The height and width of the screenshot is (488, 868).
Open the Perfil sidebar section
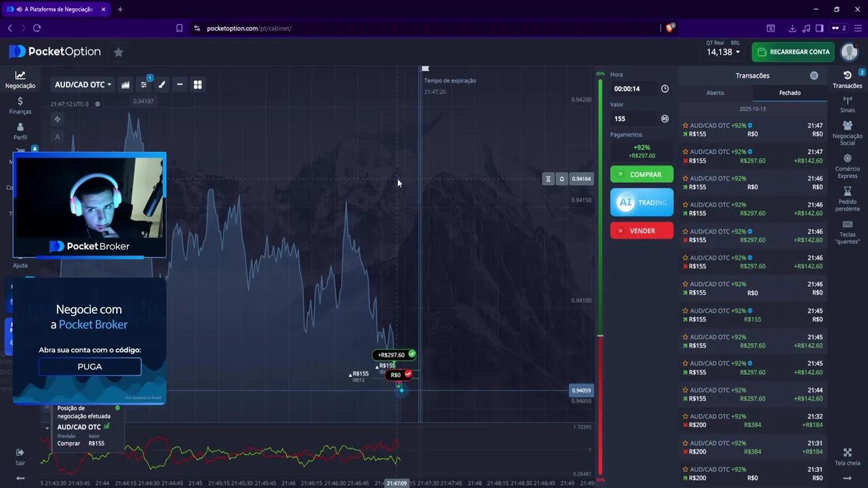[20, 131]
